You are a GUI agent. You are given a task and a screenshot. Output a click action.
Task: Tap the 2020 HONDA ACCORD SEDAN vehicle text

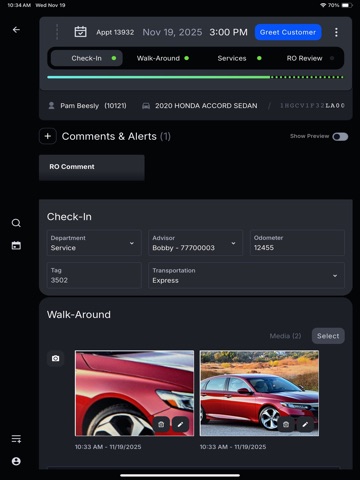(x=206, y=106)
